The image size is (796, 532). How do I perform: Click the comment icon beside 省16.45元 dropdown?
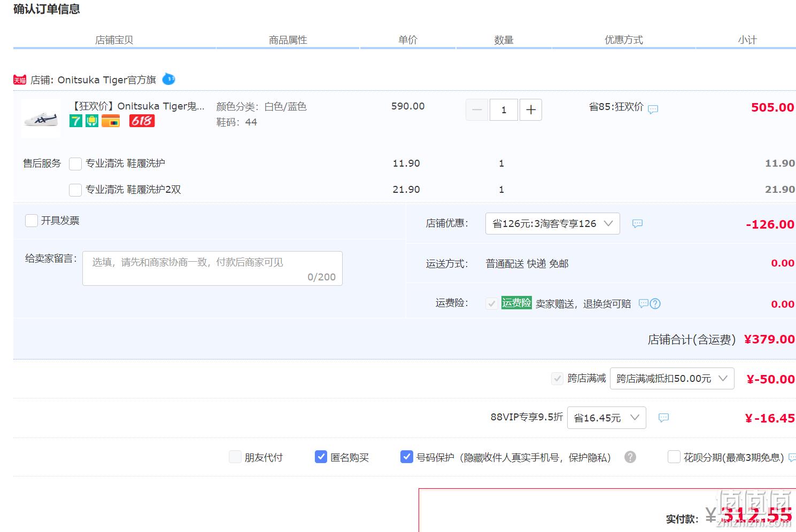[x=663, y=418]
